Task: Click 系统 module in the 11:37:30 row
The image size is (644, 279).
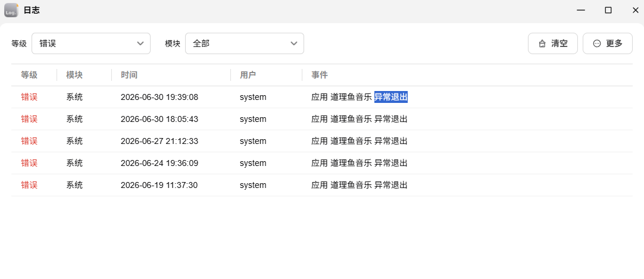Action: pyautogui.click(x=74, y=185)
